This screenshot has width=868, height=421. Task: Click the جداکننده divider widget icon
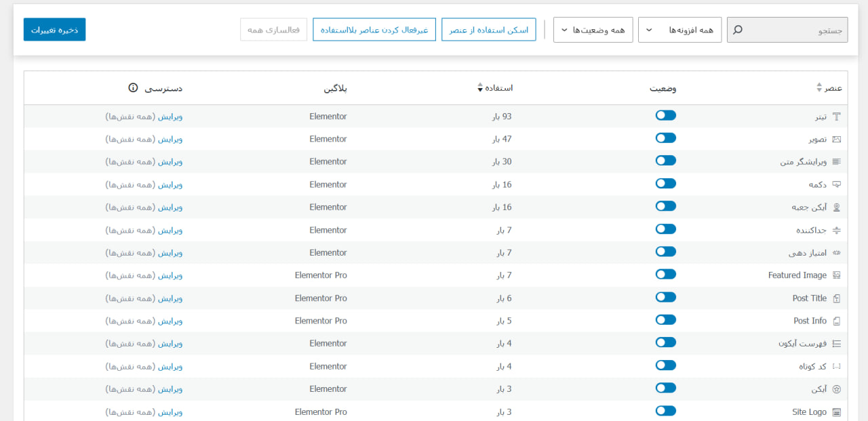pos(837,230)
